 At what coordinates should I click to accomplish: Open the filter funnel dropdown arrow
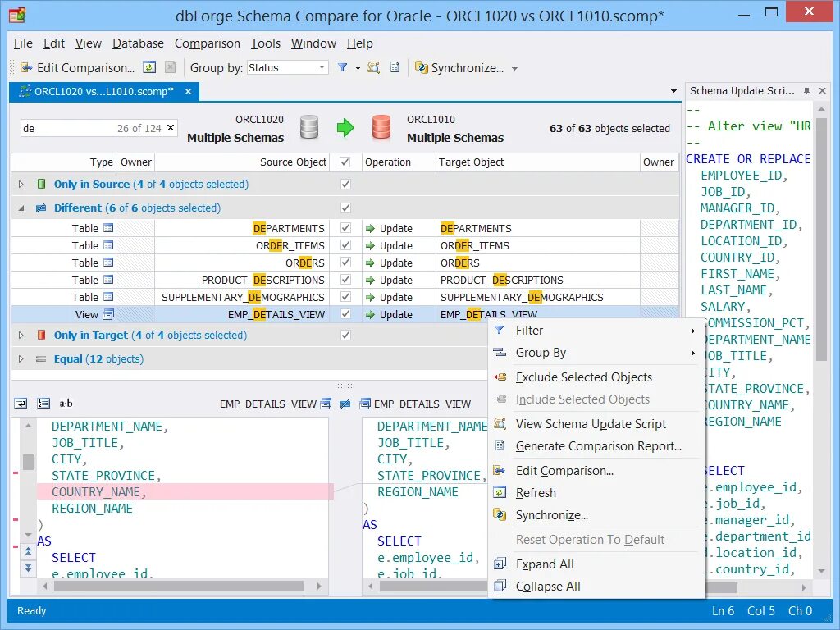coord(358,68)
